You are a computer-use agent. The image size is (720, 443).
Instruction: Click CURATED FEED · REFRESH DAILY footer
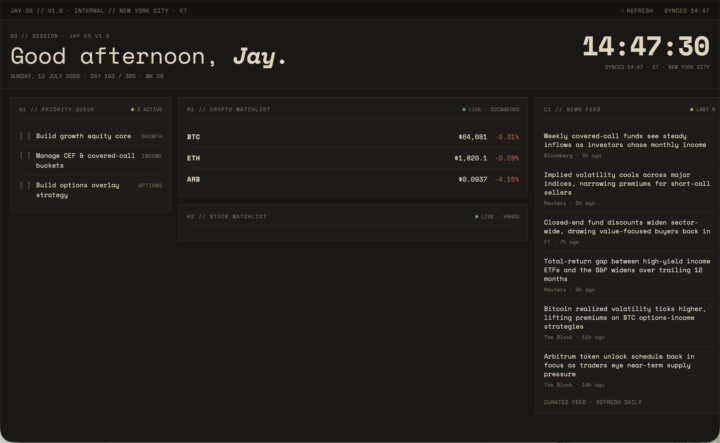[x=592, y=402]
